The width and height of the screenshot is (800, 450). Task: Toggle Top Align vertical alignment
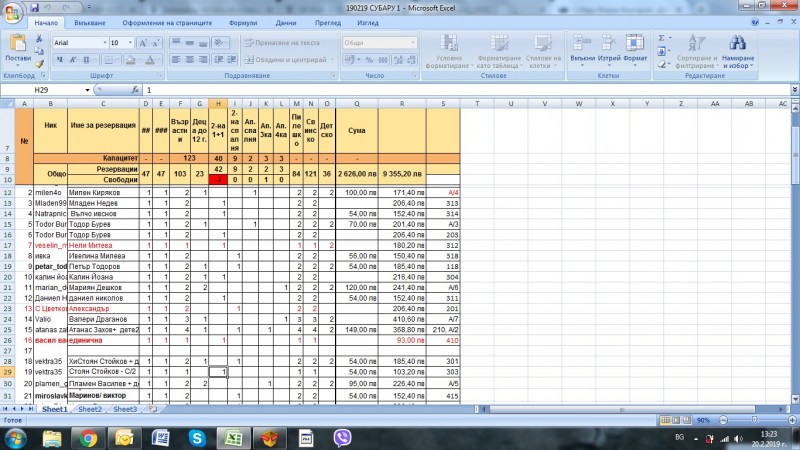(176, 43)
